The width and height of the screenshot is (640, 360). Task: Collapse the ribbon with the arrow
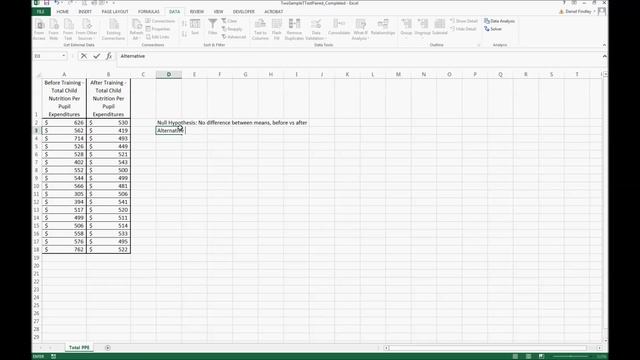click(604, 45)
